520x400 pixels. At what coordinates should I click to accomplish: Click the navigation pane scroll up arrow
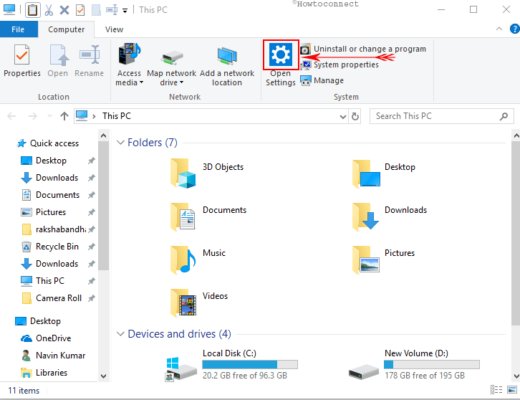coord(103,136)
